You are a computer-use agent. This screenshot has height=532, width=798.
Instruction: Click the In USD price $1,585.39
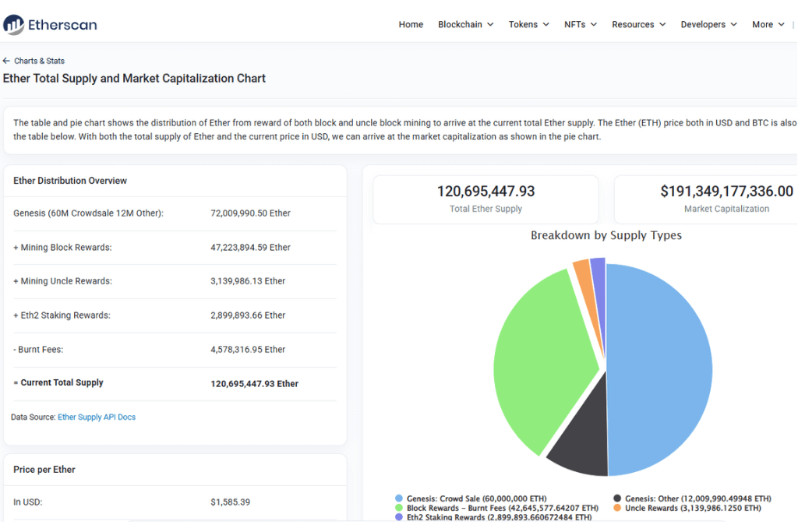pyautogui.click(x=230, y=502)
